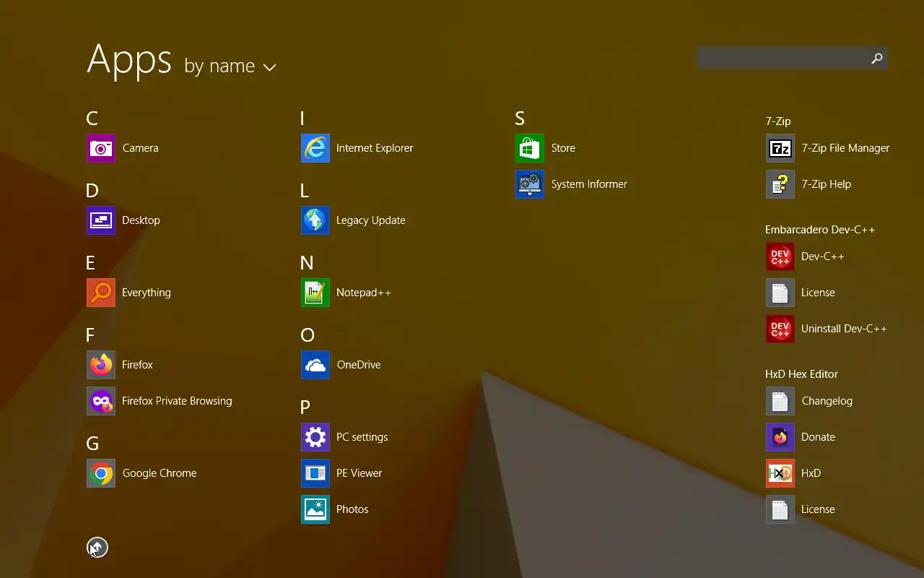Go back to Start with up arrow
The image size is (924, 578).
click(x=97, y=548)
